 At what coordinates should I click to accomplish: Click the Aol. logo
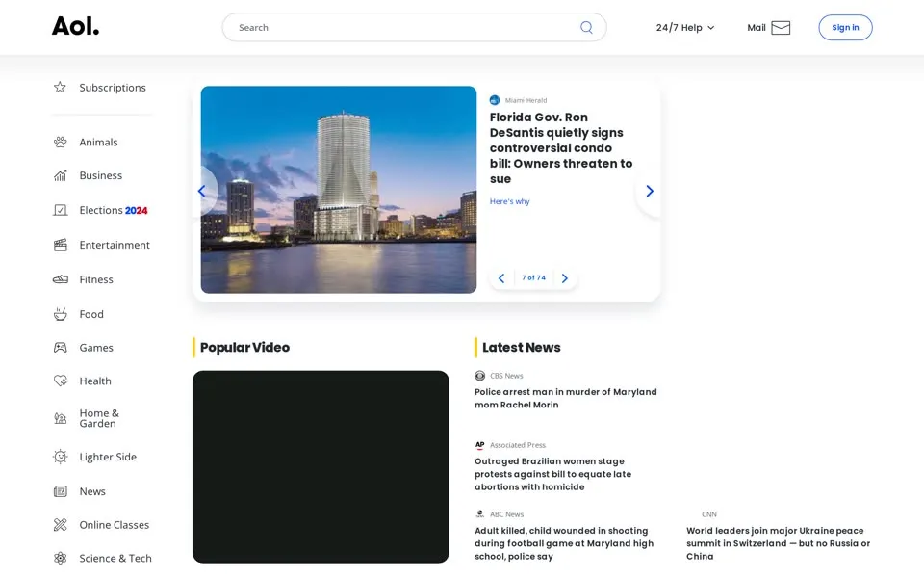(75, 27)
